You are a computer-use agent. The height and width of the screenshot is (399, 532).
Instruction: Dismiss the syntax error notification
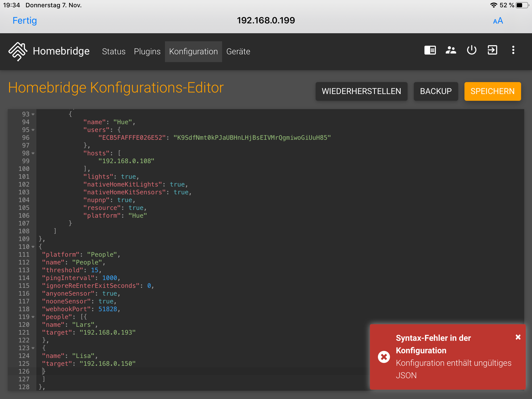pyautogui.click(x=518, y=337)
